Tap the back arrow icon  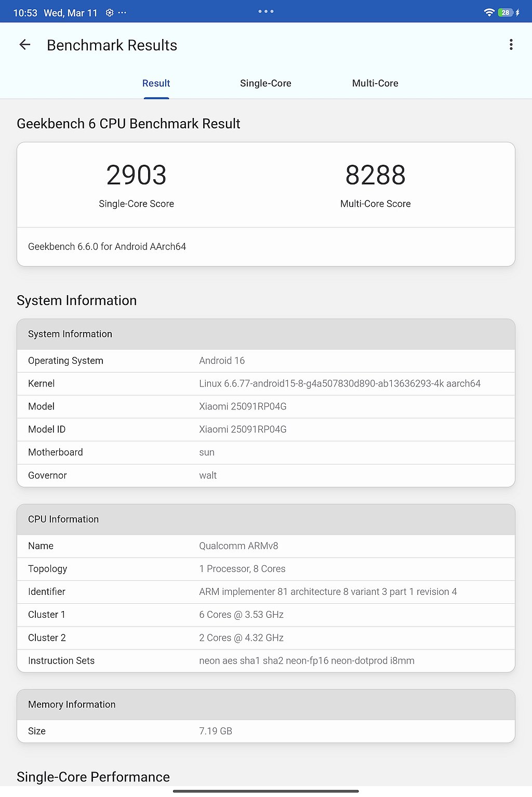pyautogui.click(x=24, y=45)
